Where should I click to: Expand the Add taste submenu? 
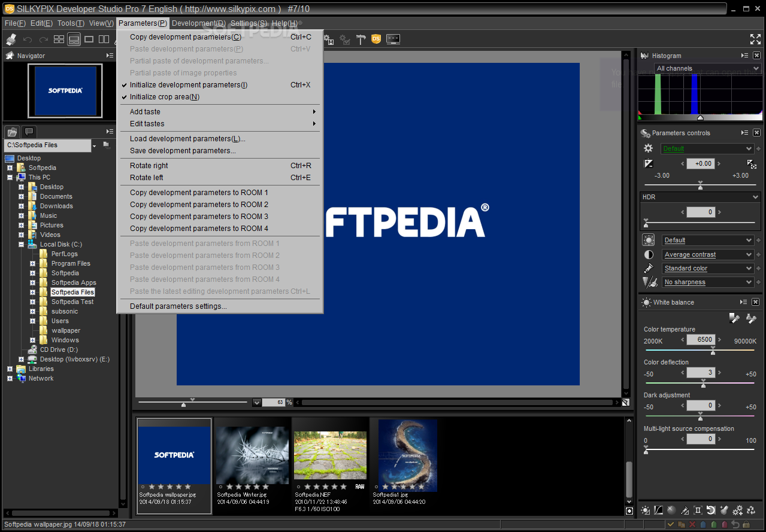click(219, 112)
